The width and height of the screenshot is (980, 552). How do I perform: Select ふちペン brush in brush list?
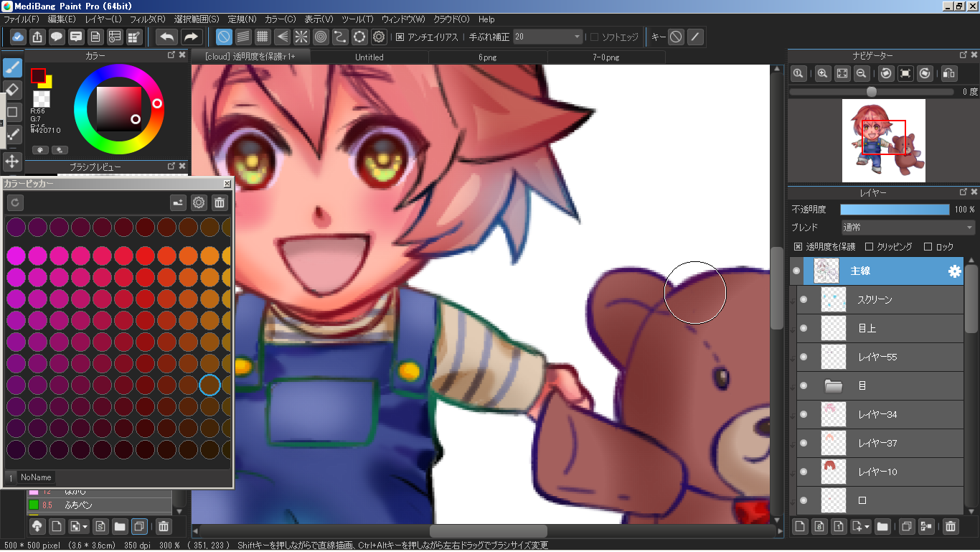(100, 505)
